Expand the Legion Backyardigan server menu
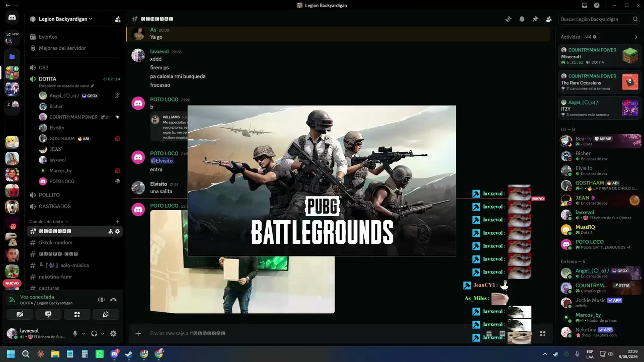Viewport: 644px width, 362px height. coord(65,19)
